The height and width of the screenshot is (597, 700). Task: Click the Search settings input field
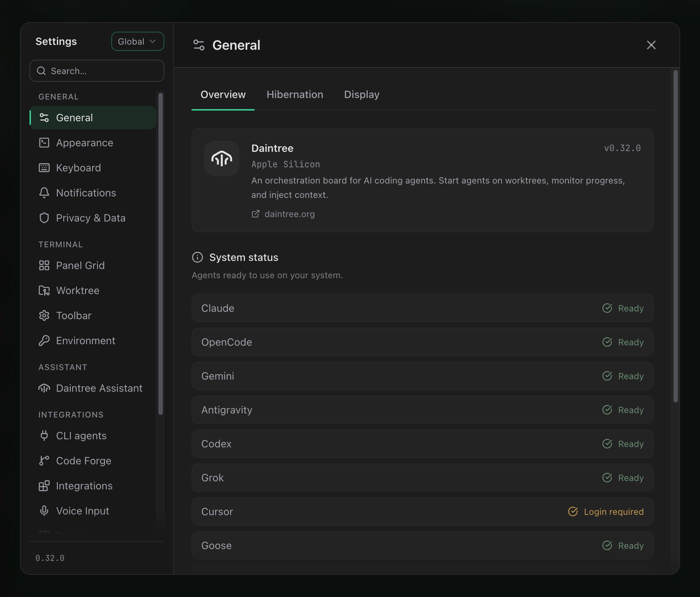[x=97, y=71]
